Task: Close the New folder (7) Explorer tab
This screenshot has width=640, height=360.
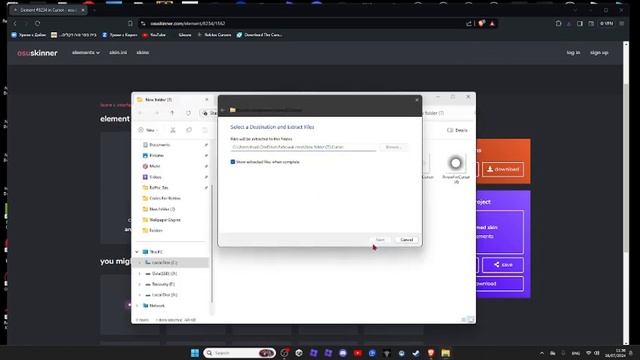Action: point(207,100)
